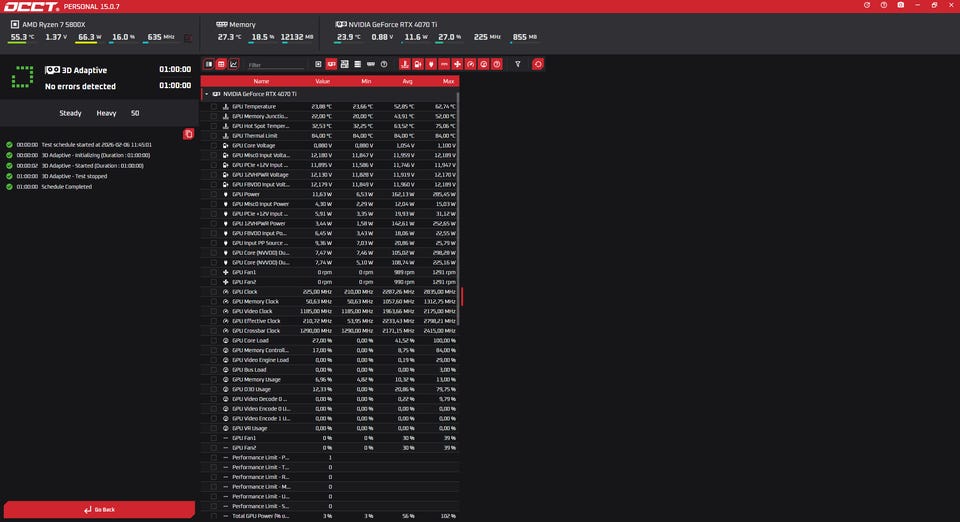Click the 'Heavy' test setting label
This screenshot has width=960, height=522.
pos(106,113)
